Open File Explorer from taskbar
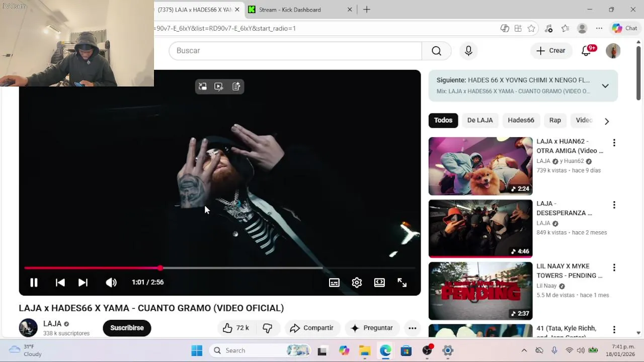The width and height of the screenshot is (644, 362). pyautogui.click(x=365, y=350)
